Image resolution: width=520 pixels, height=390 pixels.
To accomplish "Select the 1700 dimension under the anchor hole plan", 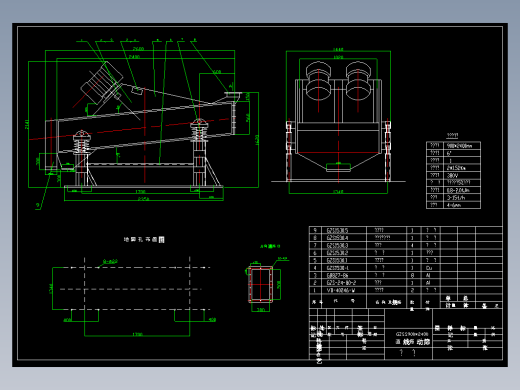I will 137,334.
